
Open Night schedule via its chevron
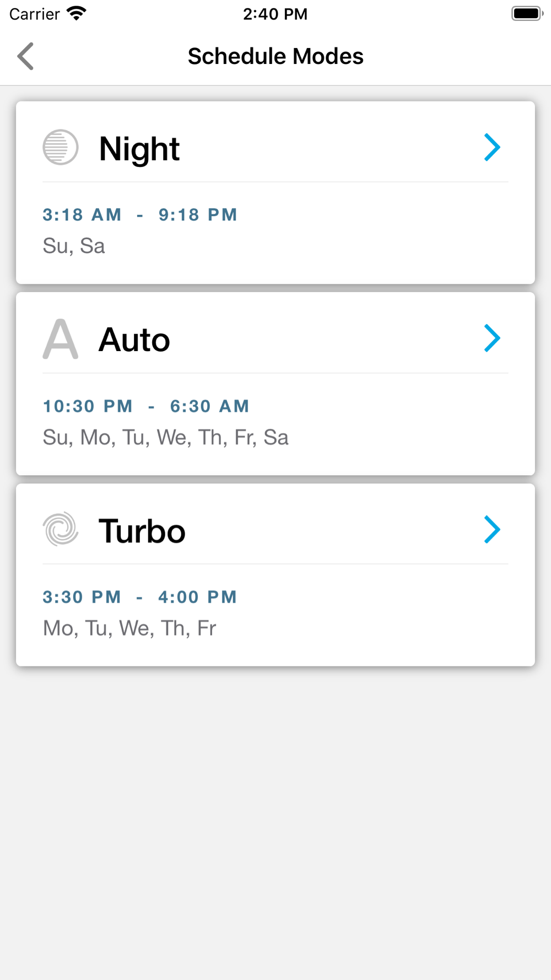click(x=491, y=147)
